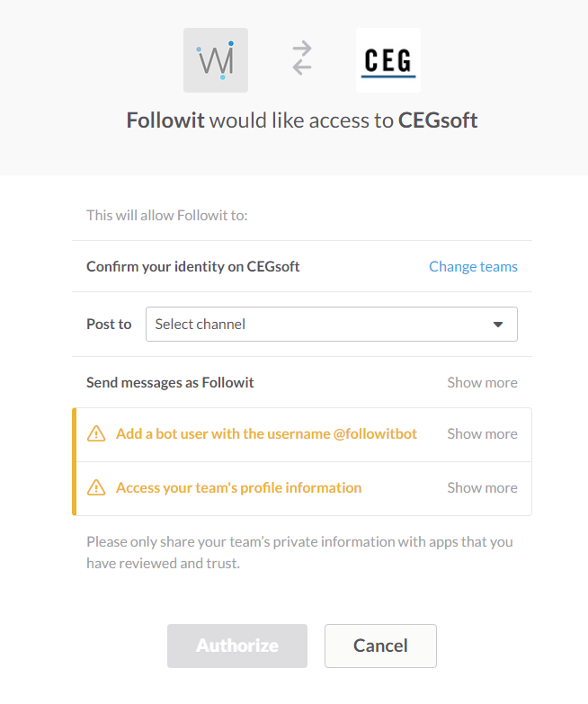The image size is (588, 704).
Task: Open the Select channel dropdown
Action: 331,325
